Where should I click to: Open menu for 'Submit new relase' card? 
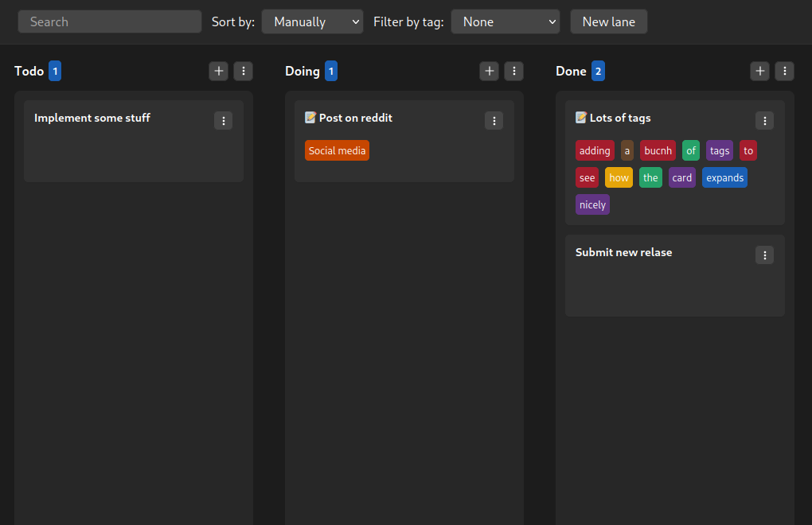pyautogui.click(x=764, y=255)
